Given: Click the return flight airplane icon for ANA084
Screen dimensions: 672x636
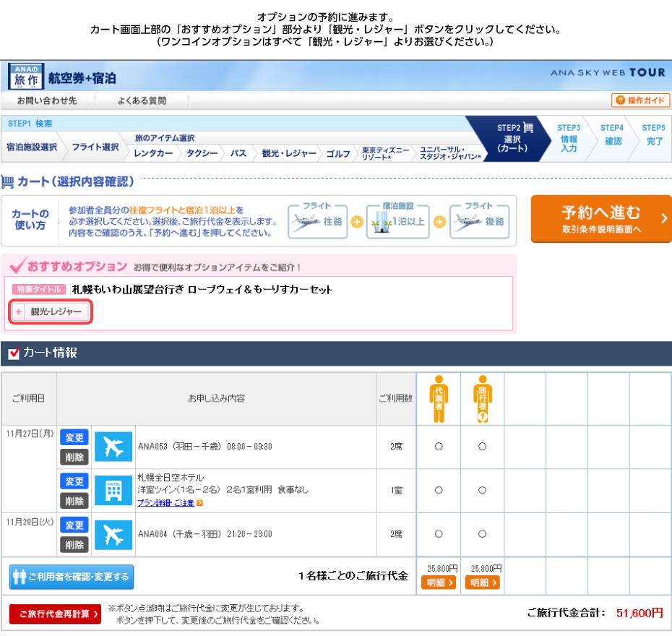Looking at the screenshot, I should (x=113, y=534).
